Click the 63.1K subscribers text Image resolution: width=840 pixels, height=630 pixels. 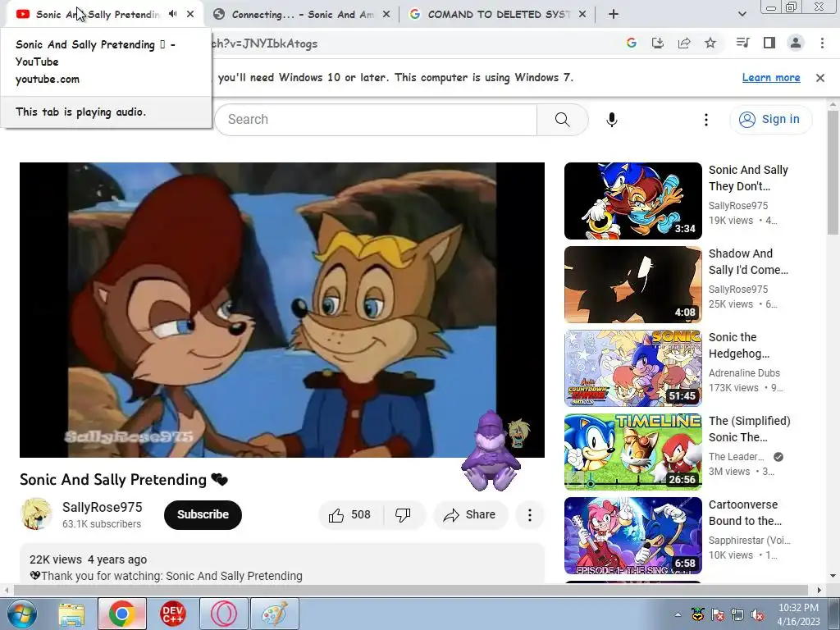pos(102,524)
